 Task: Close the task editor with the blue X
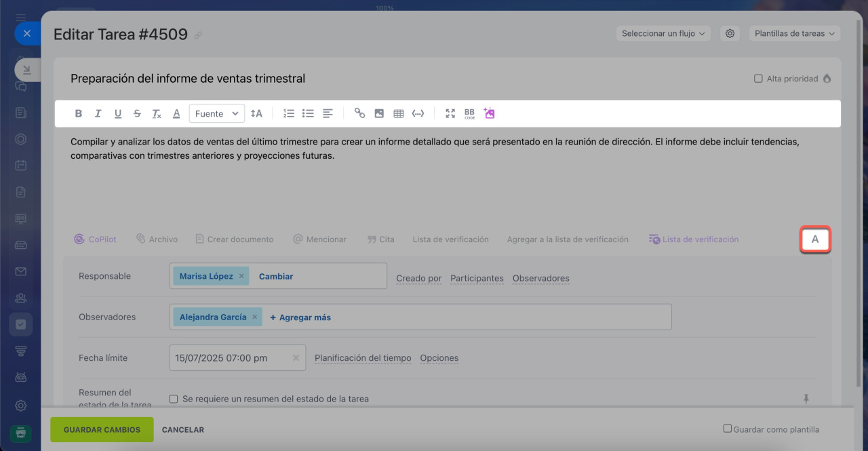[x=26, y=33]
